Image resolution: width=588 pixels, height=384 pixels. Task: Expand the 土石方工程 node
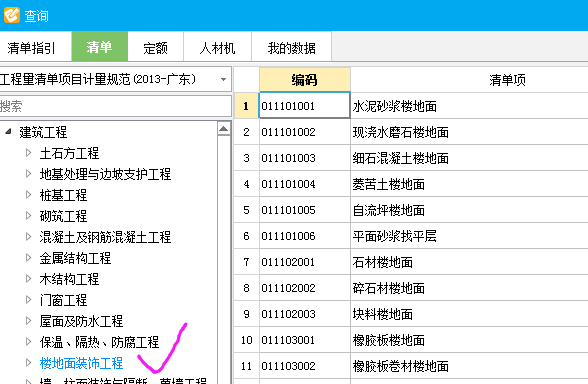[x=28, y=153]
